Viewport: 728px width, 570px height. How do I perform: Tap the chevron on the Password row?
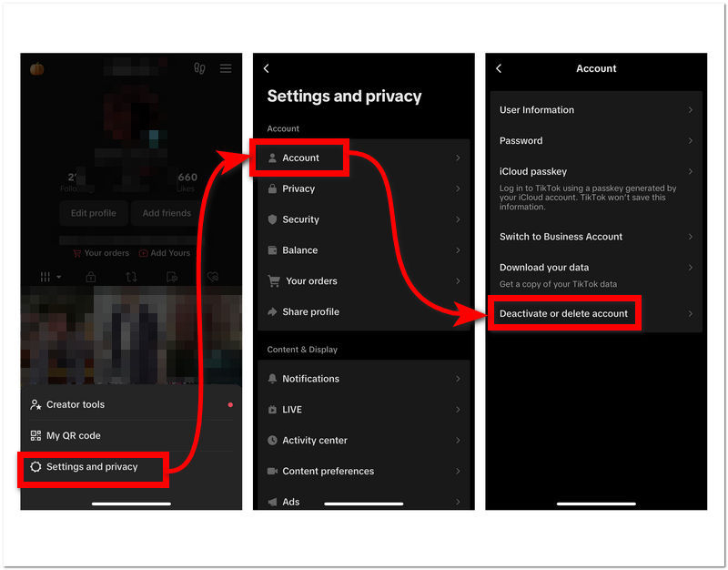[691, 141]
